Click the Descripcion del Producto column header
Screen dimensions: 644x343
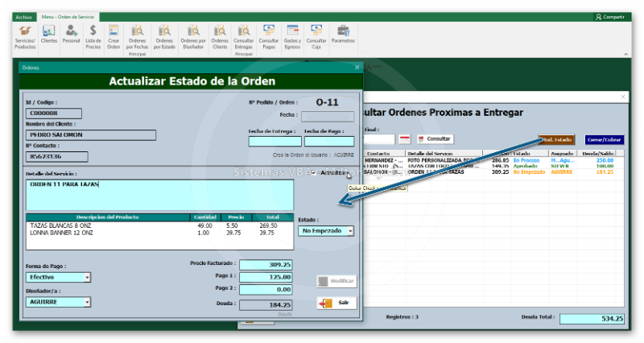pos(108,217)
